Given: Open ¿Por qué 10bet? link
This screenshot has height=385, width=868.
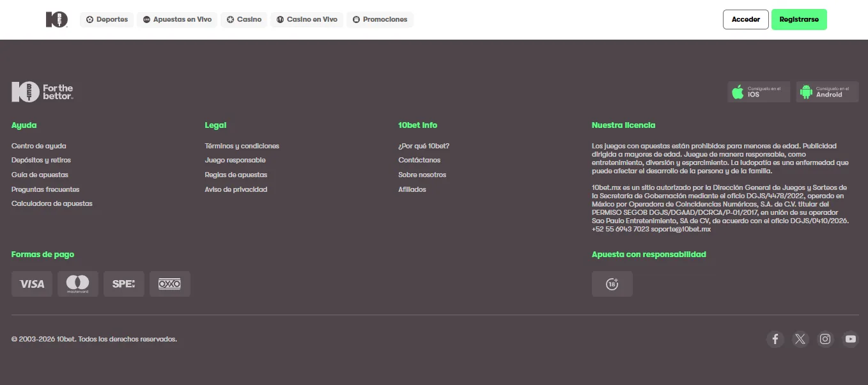Looking at the screenshot, I should [x=424, y=146].
